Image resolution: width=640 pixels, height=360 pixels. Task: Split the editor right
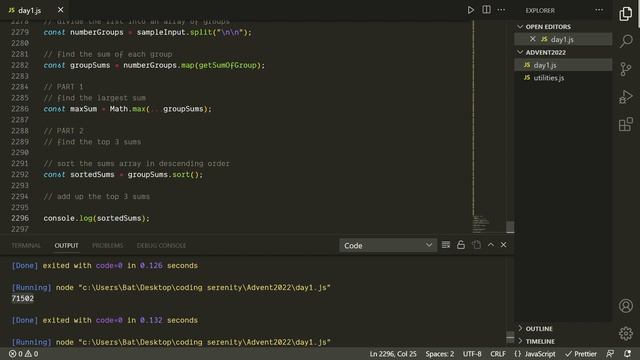click(x=486, y=10)
